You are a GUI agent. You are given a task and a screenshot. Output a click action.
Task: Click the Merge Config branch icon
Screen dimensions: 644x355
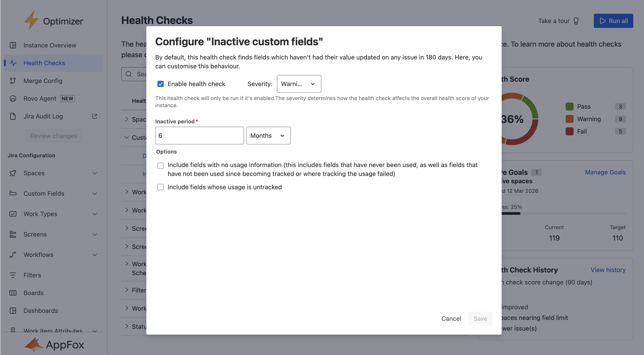(13, 81)
